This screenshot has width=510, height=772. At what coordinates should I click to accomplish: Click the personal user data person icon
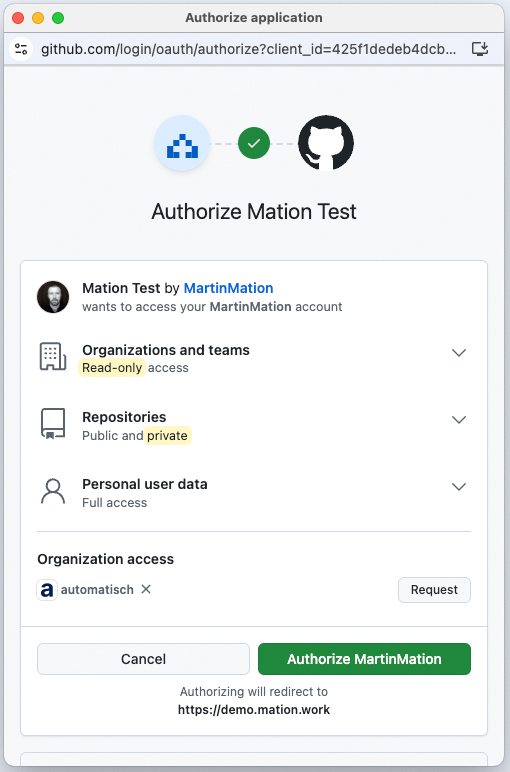[x=53, y=491]
